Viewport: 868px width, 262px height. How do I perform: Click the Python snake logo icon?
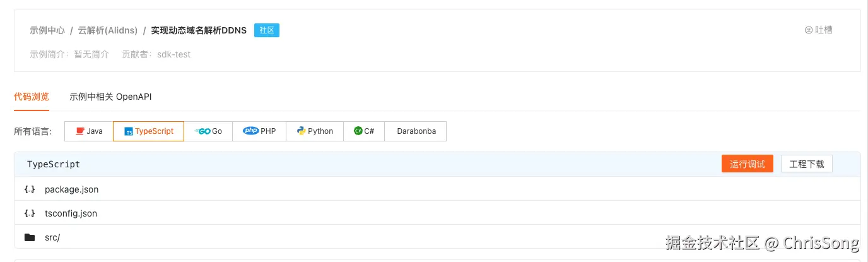click(x=302, y=131)
